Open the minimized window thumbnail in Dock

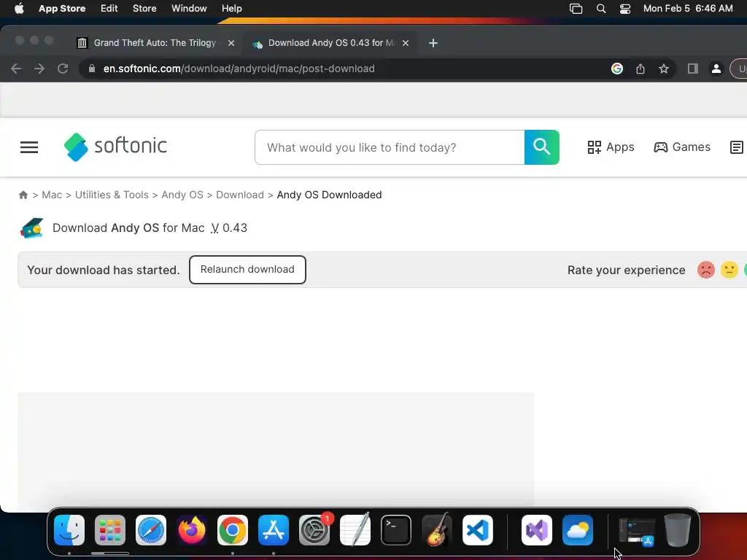tap(636, 531)
